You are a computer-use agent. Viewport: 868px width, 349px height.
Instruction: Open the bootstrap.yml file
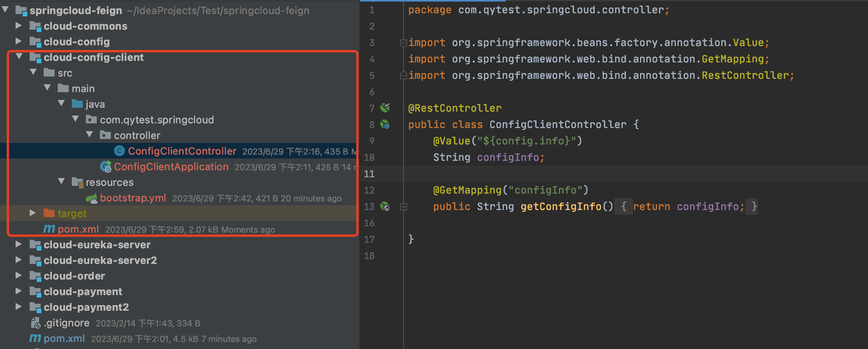coord(133,198)
